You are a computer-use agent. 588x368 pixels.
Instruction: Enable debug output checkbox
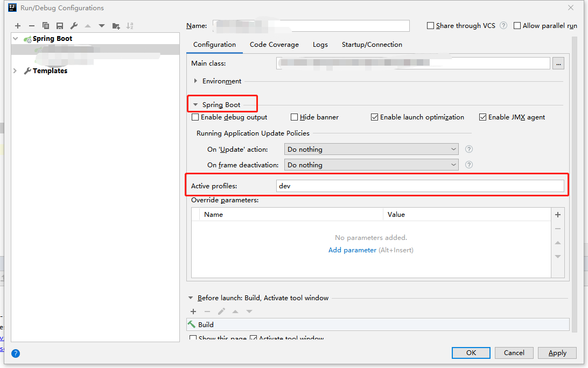pyautogui.click(x=195, y=117)
